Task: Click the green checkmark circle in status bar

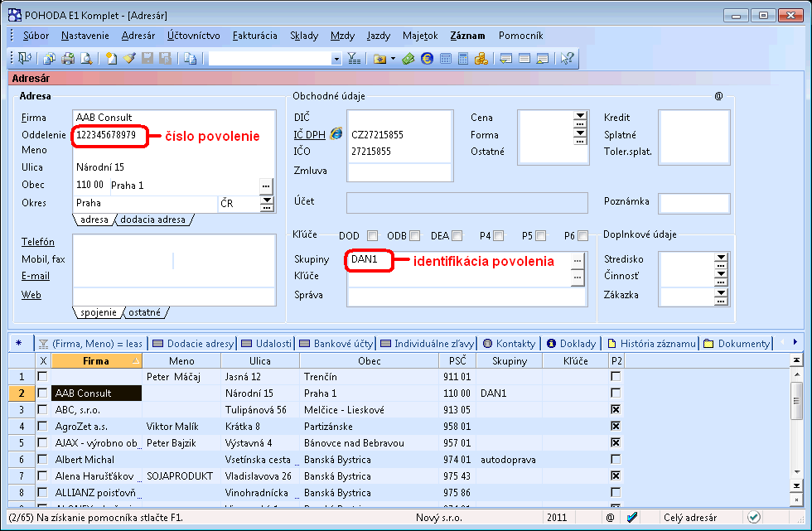Action: 753,517
